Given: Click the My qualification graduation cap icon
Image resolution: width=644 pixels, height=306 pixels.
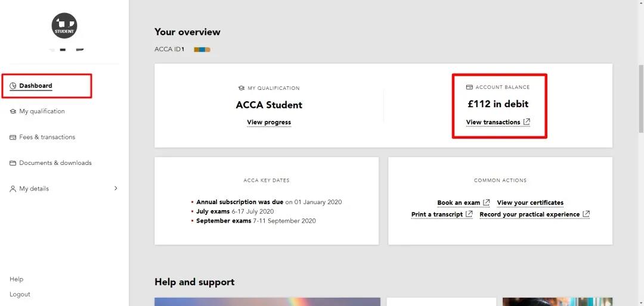Looking at the screenshot, I should point(13,111).
